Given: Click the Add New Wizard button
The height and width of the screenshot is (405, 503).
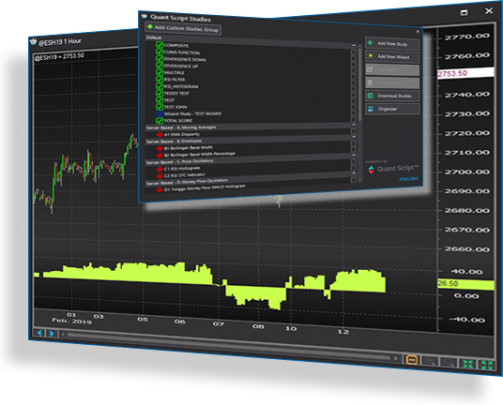Looking at the screenshot, I should click(392, 57).
